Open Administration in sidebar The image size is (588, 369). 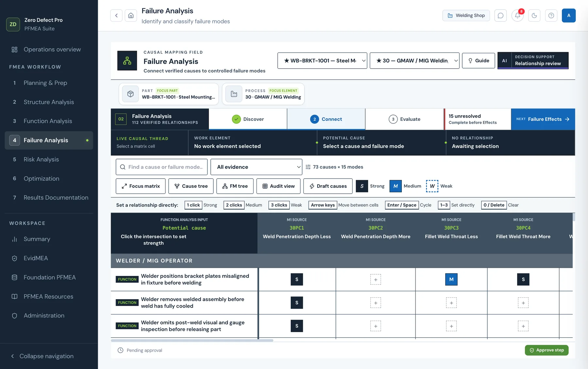[49, 315]
